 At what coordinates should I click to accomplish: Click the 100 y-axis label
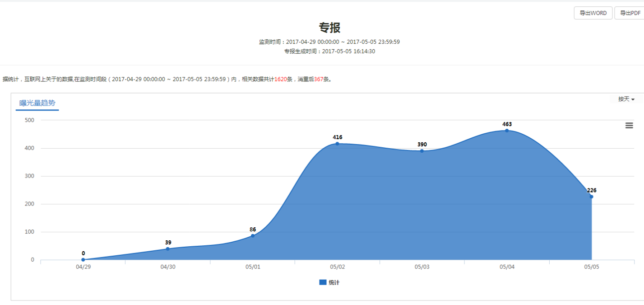tap(30, 232)
